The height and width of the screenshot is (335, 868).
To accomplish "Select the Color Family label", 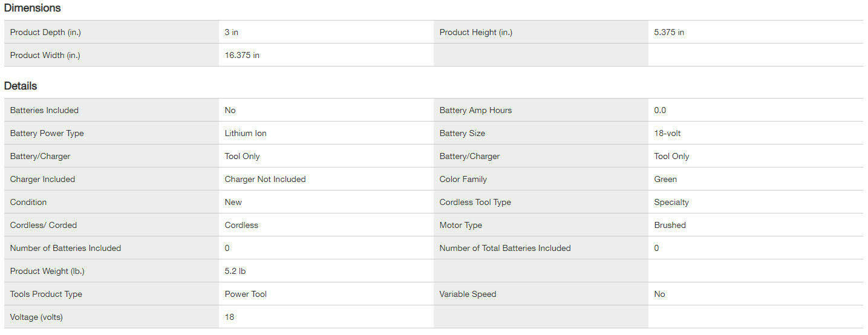I will point(463,179).
